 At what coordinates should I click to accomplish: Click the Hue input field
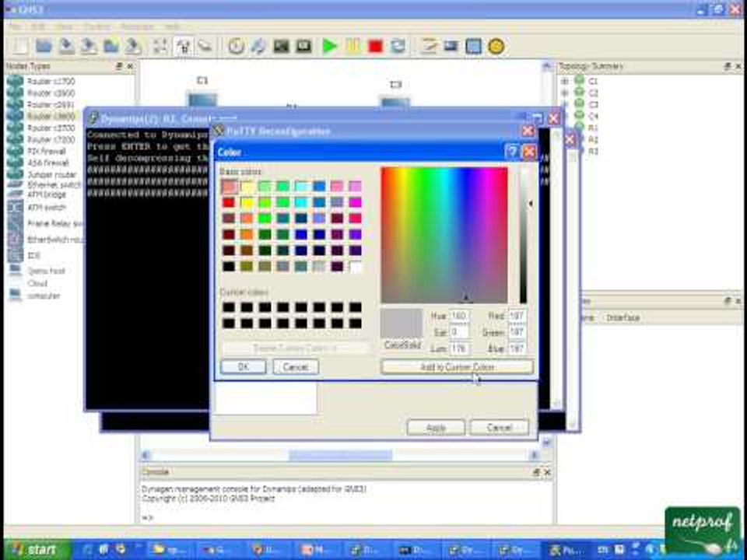[459, 316]
